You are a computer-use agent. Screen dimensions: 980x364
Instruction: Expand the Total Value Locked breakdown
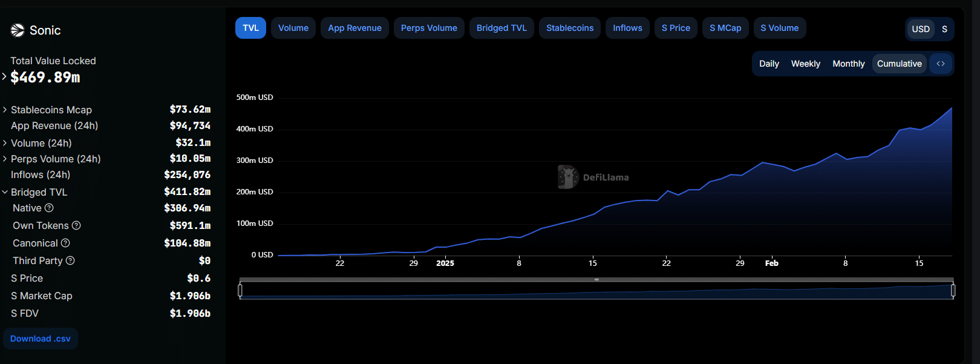(x=4, y=76)
